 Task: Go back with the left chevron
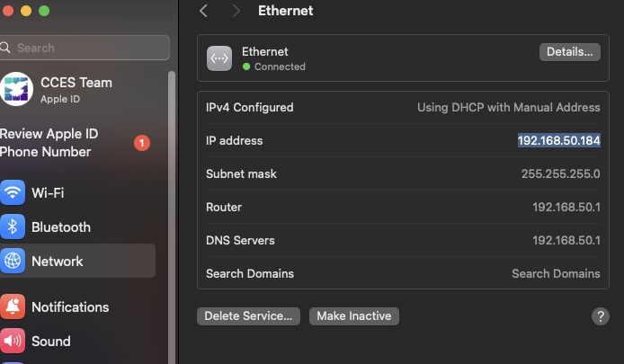(x=203, y=11)
